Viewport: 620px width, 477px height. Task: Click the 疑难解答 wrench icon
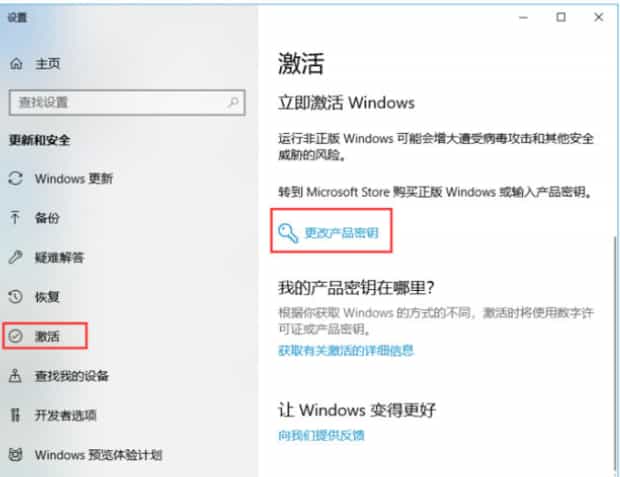[x=15, y=257]
